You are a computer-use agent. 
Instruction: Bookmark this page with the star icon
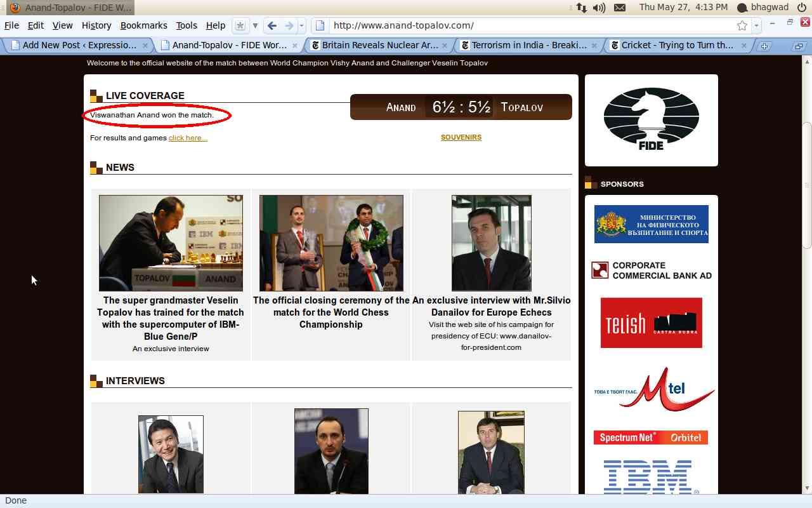tap(742, 25)
